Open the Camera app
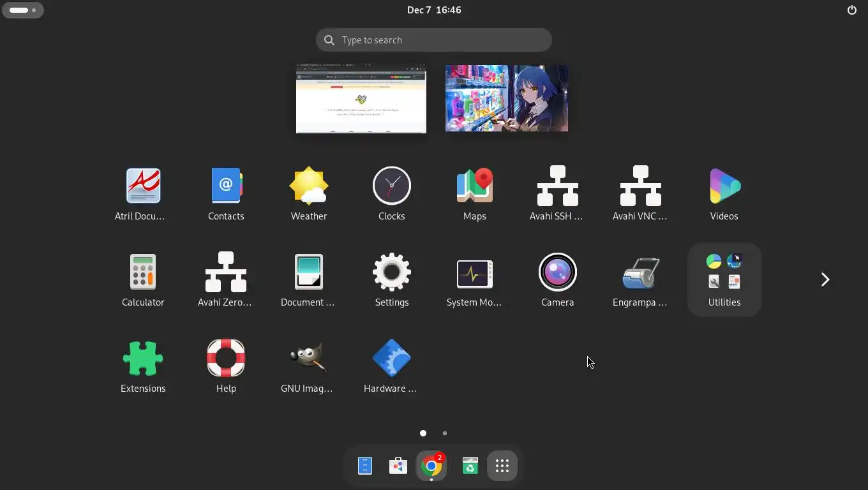The height and width of the screenshot is (490, 868). pyautogui.click(x=558, y=280)
